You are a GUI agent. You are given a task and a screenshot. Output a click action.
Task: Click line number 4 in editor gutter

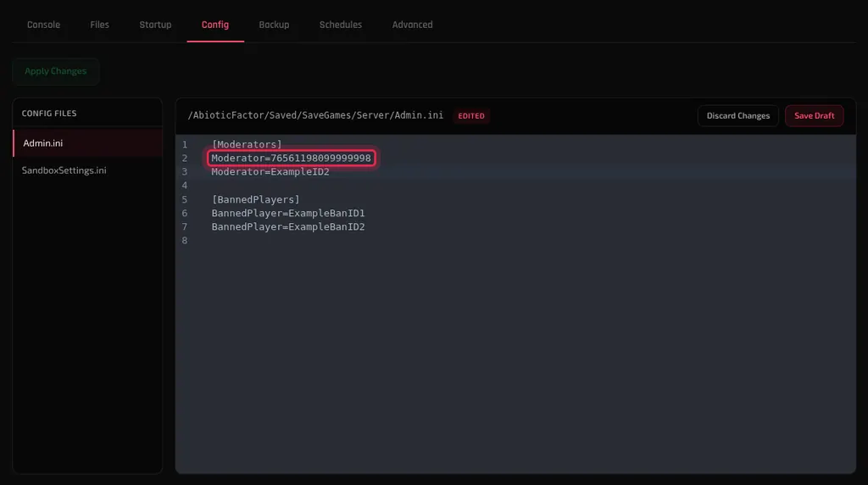point(185,186)
